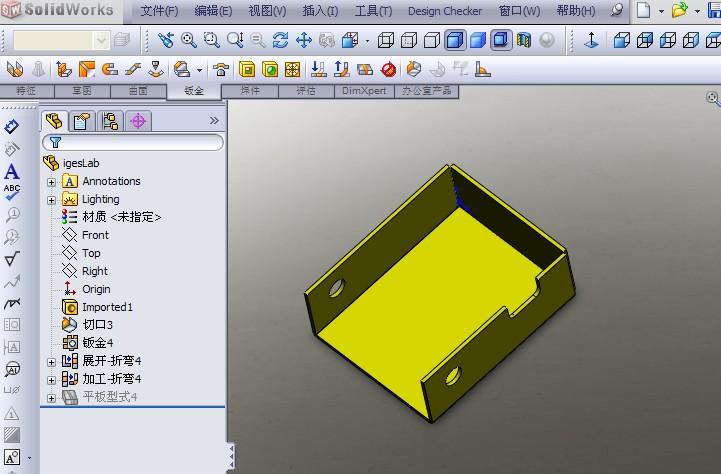Open the PropertyManager tab
This screenshot has height=474, width=721.
pos(82,121)
